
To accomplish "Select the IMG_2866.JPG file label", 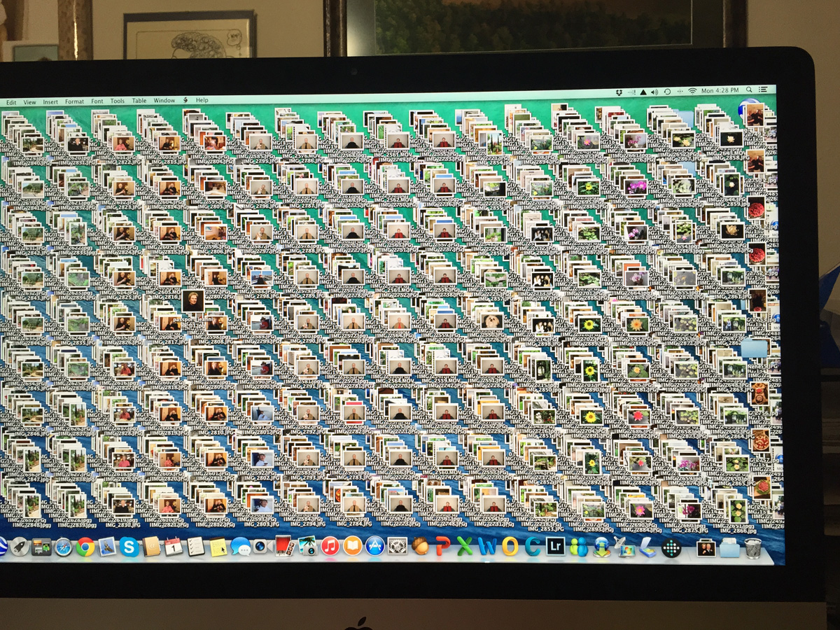I will [737, 531].
